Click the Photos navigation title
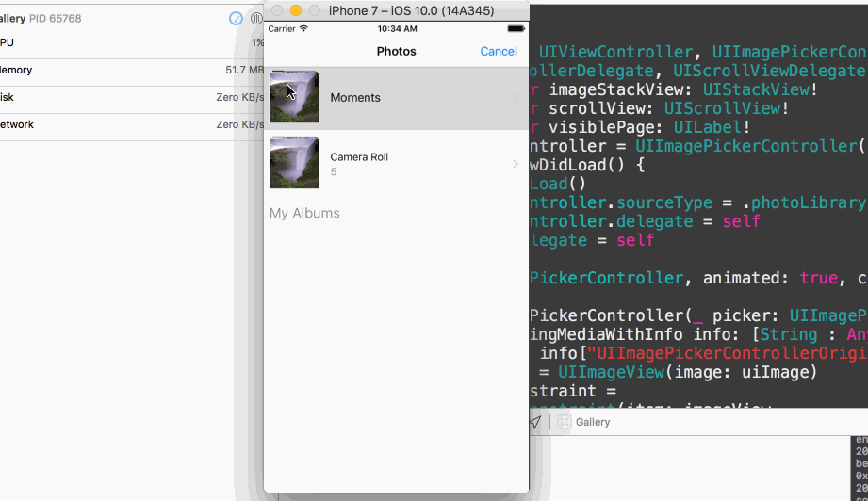This screenshot has width=868, height=501. 397,52
